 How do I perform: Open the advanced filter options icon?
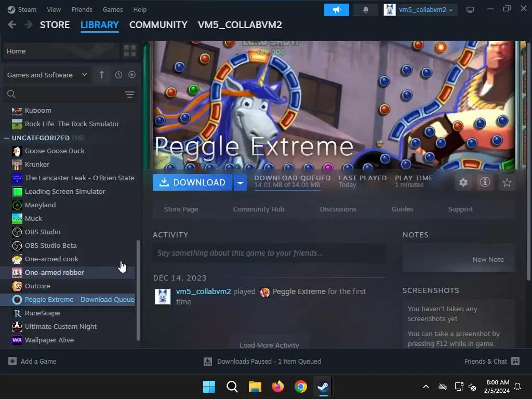coord(129,95)
